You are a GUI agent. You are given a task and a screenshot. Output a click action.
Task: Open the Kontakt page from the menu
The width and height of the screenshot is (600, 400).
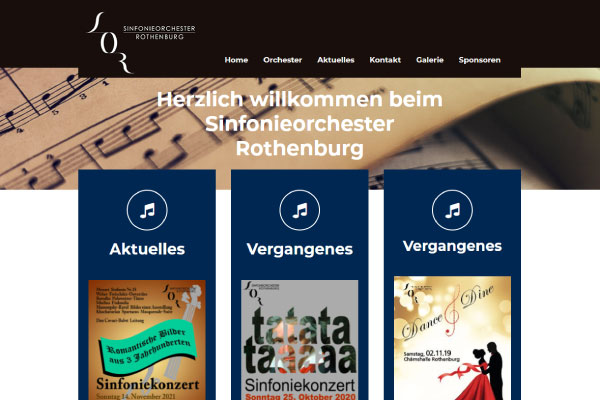coord(385,60)
